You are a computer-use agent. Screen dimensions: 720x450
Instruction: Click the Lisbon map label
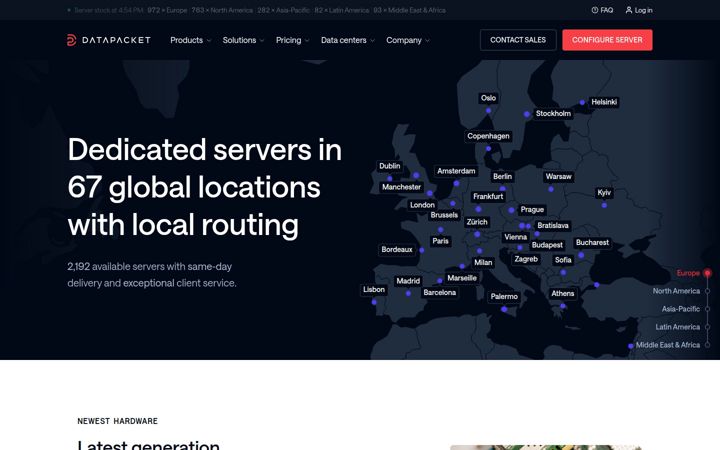point(374,289)
